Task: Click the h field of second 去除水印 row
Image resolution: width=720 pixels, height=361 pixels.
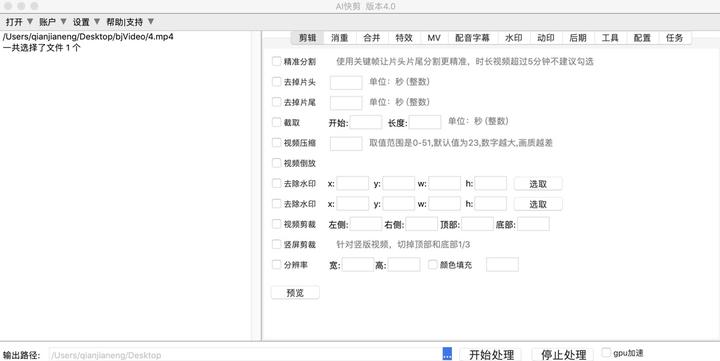Action: tap(491, 204)
